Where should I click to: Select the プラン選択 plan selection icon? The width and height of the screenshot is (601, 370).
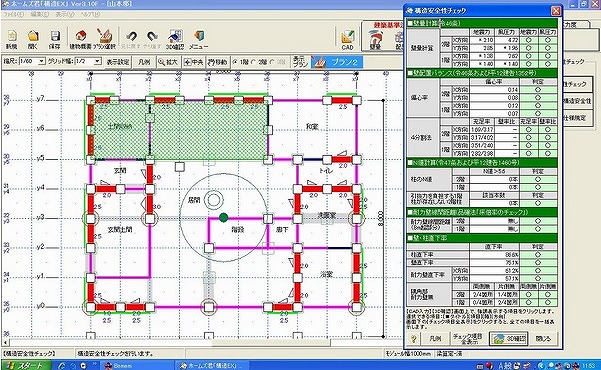(x=104, y=39)
